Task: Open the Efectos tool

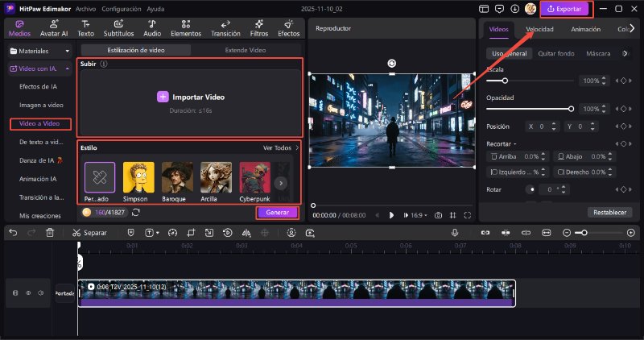Action: coord(288,28)
